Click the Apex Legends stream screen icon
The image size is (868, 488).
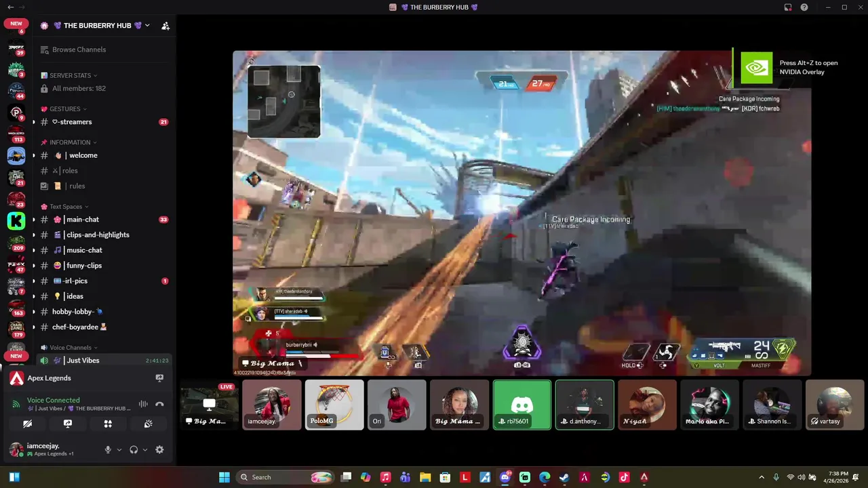point(159,378)
